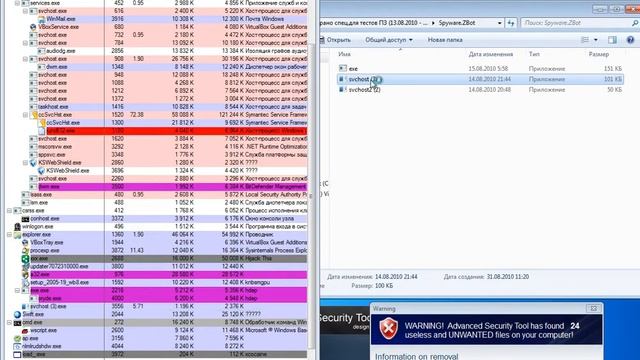
Task: Click the procexp.exe process icon
Action: pos(25,251)
